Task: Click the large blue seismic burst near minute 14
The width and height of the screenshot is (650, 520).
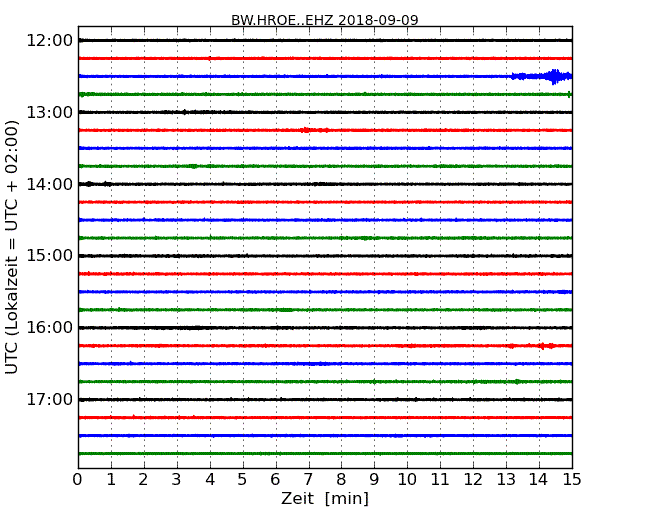Action: pyautogui.click(x=554, y=76)
